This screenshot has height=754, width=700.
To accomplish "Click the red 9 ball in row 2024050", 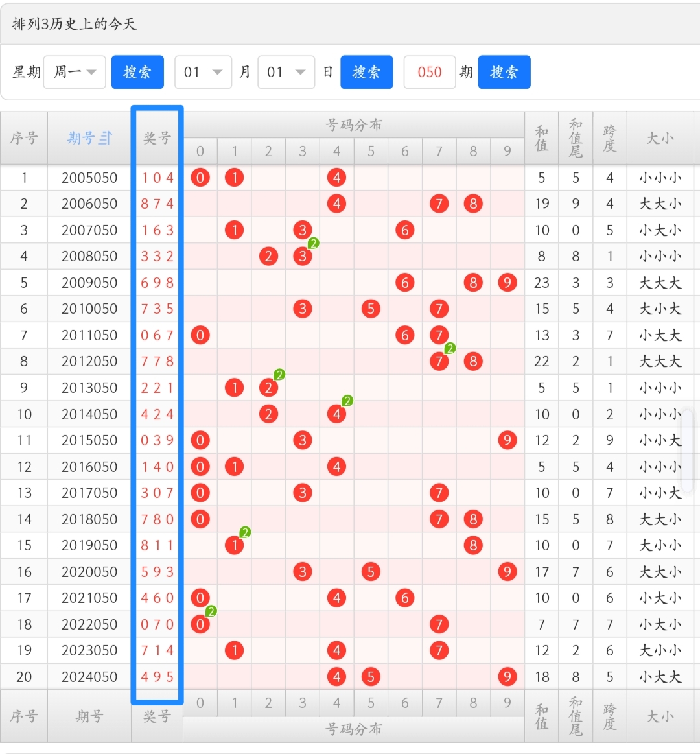I will pyautogui.click(x=507, y=677).
